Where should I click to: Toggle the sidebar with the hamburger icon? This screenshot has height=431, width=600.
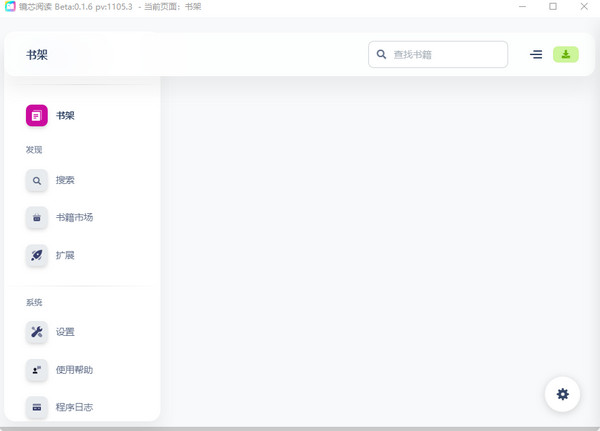(536, 54)
